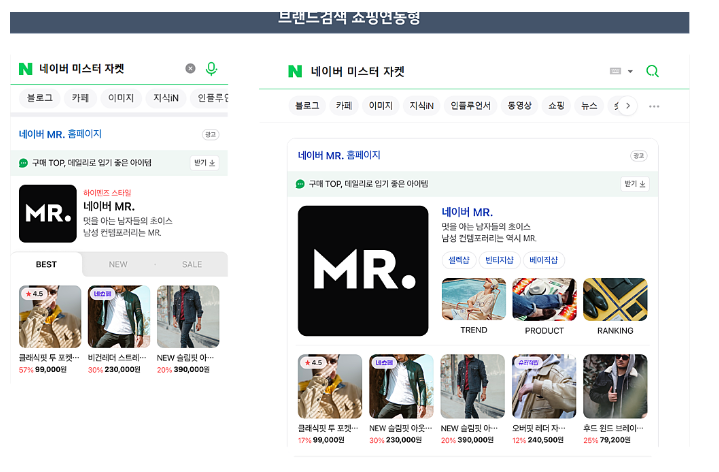719x472 pixels.
Task: Select the 이미지 tab in mobile view
Action: 121,98
